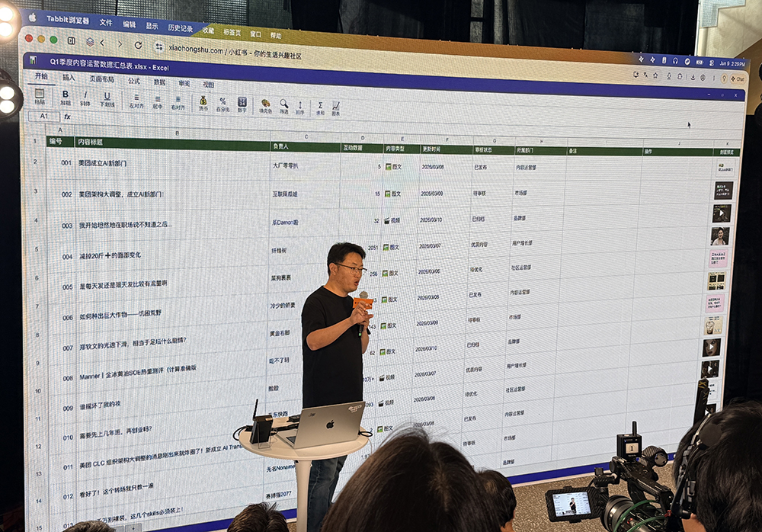Open the Apple menu

(x=33, y=18)
